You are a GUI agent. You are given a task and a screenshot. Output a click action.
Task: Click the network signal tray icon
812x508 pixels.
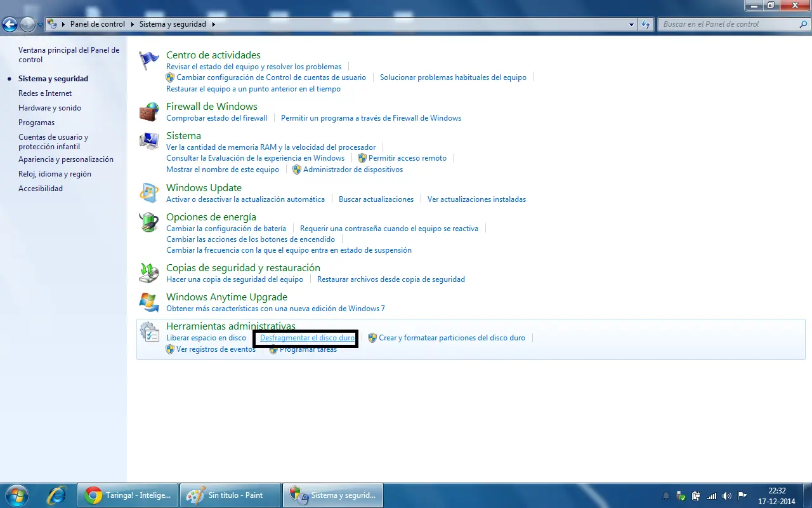(x=712, y=495)
